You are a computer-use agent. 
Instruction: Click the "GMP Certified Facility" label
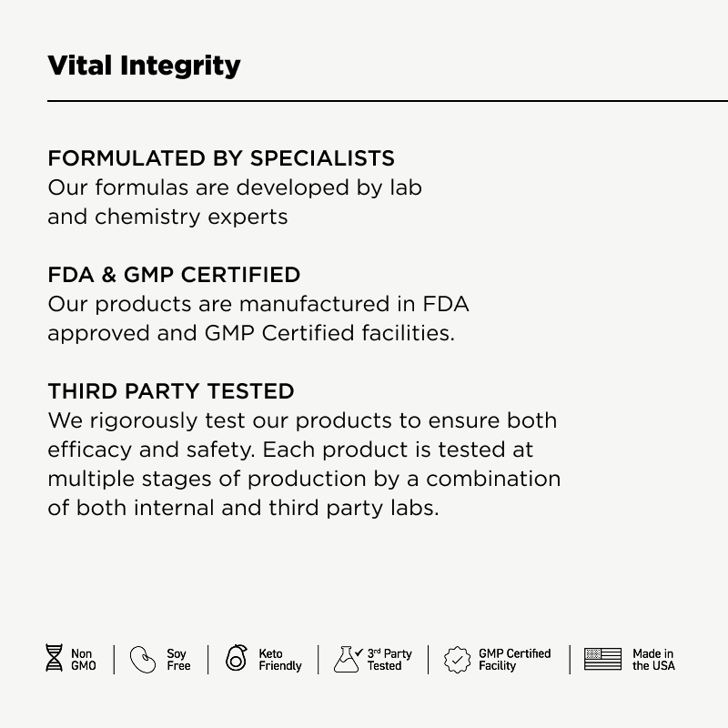coord(514,660)
